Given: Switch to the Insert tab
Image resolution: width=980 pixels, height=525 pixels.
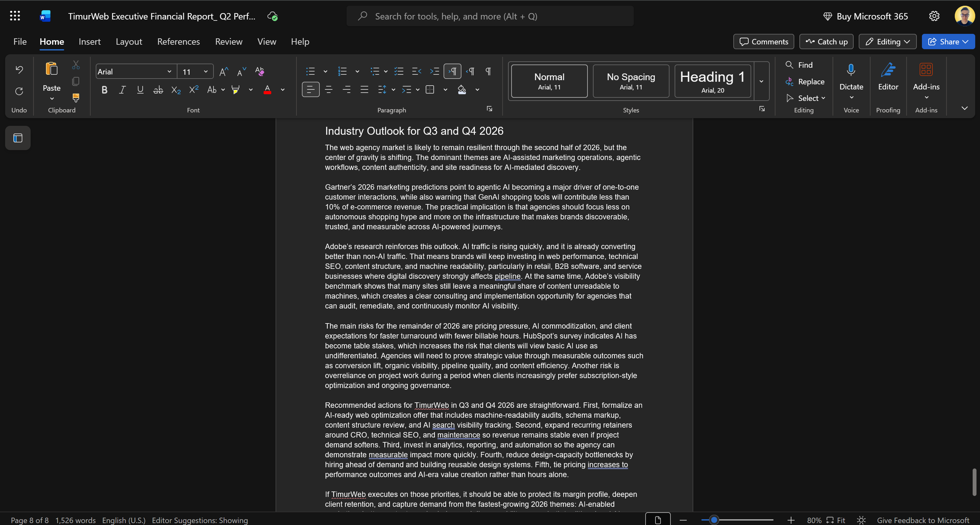Looking at the screenshot, I should coord(90,42).
